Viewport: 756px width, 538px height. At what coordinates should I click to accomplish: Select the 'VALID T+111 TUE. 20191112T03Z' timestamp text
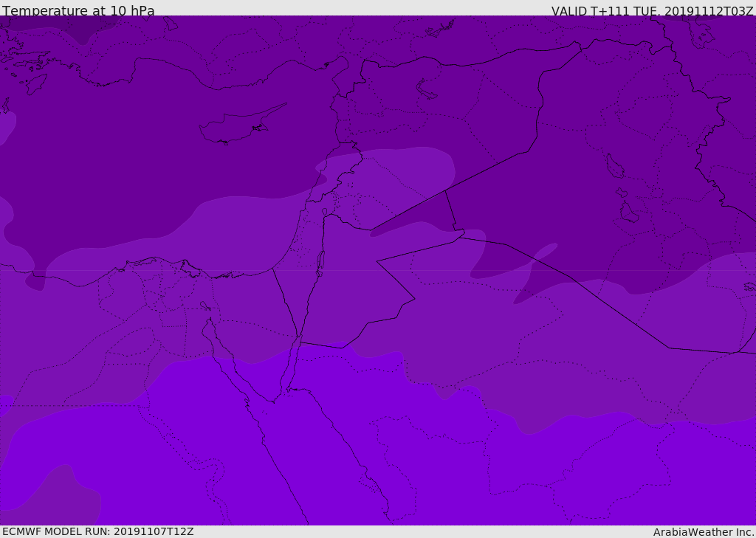[x=653, y=11]
